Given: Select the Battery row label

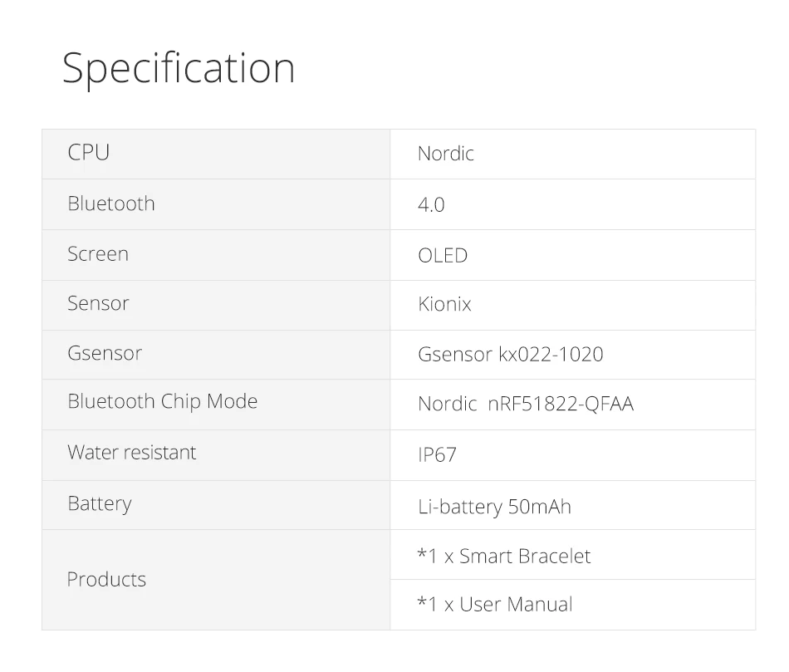Looking at the screenshot, I should pyautogui.click(x=100, y=504).
